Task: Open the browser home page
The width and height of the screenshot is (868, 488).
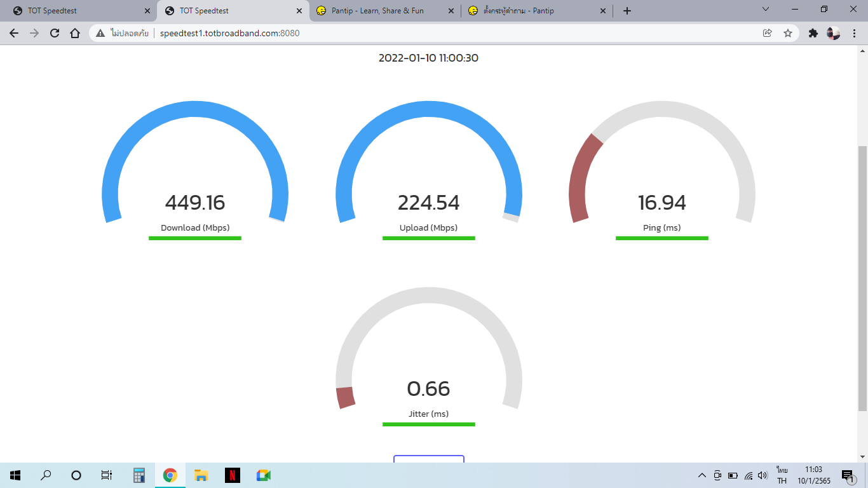Action: click(x=75, y=33)
